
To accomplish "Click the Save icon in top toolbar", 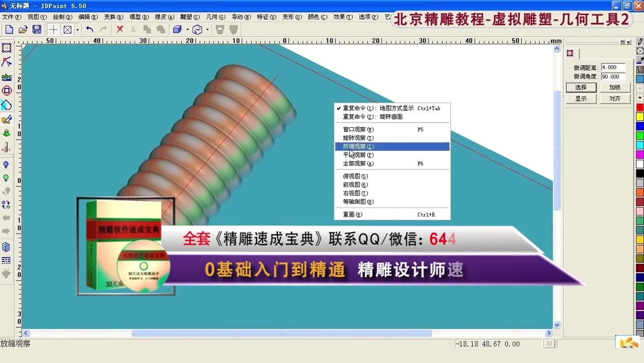I will tap(36, 28).
